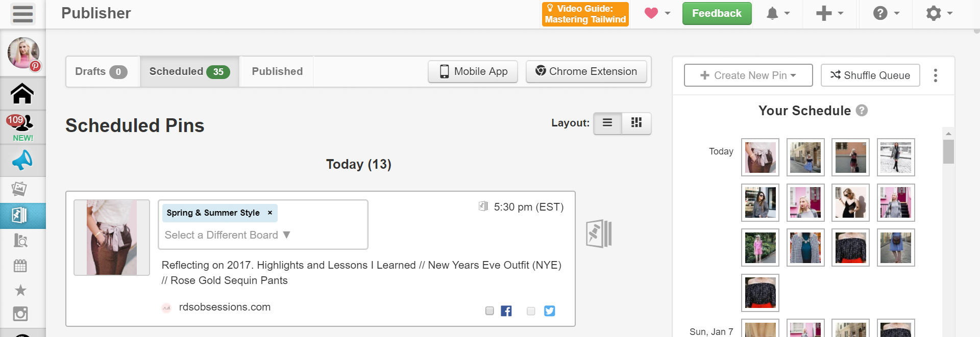The width and height of the screenshot is (980, 337).
Task: Open the hamburger navigation menu
Action: coord(22,14)
